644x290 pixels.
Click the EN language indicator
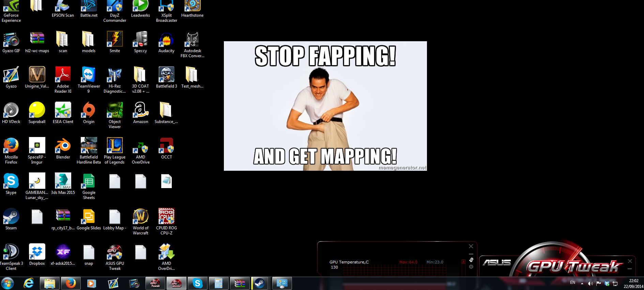(x=572, y=283)
